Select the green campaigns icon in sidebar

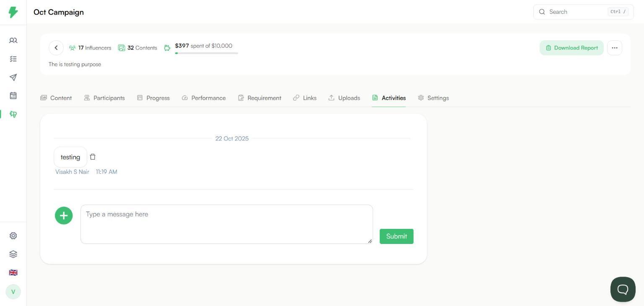(x=13, y=114)
